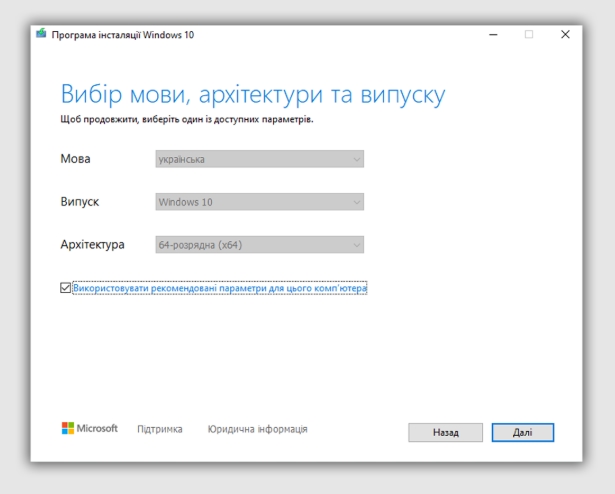Click the Microsoft logo
Viewport: 615px width, 494px height.
[x=89, y=428]
